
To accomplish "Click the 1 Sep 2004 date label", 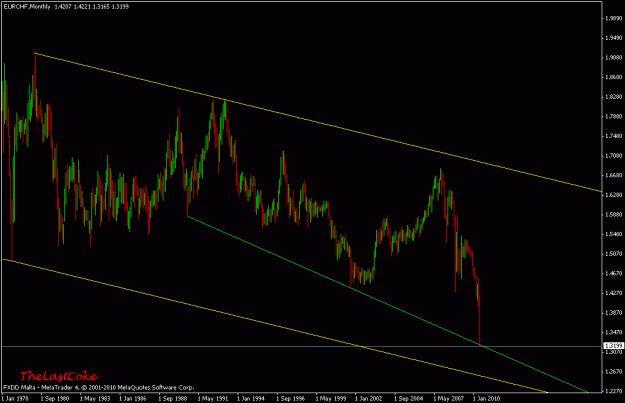I will click(409, 398).
